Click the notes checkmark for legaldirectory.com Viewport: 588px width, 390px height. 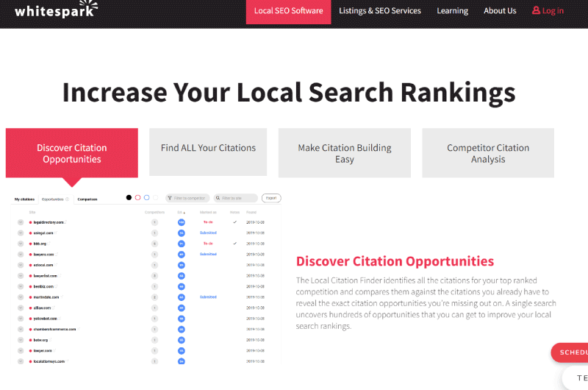point(234,222)
